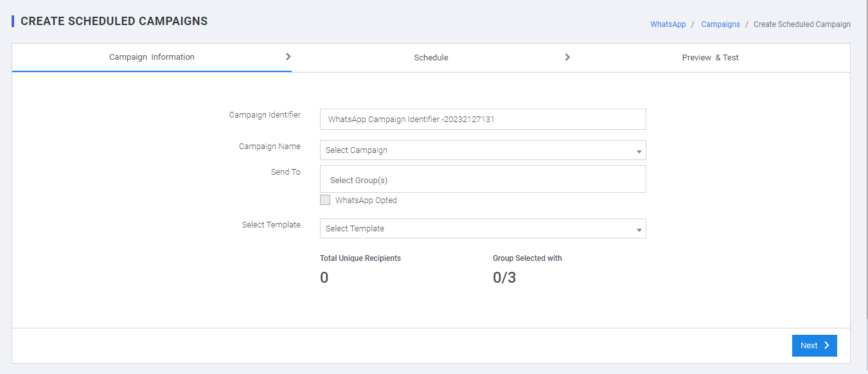
Task: Open the Select Group(s) multi-select field
Action: (483, 179)
